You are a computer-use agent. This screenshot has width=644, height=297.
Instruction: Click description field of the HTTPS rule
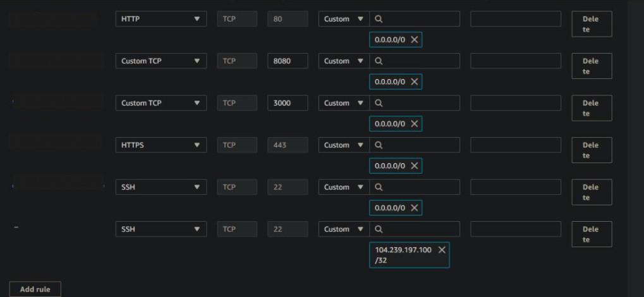click(x=515, y=145)
